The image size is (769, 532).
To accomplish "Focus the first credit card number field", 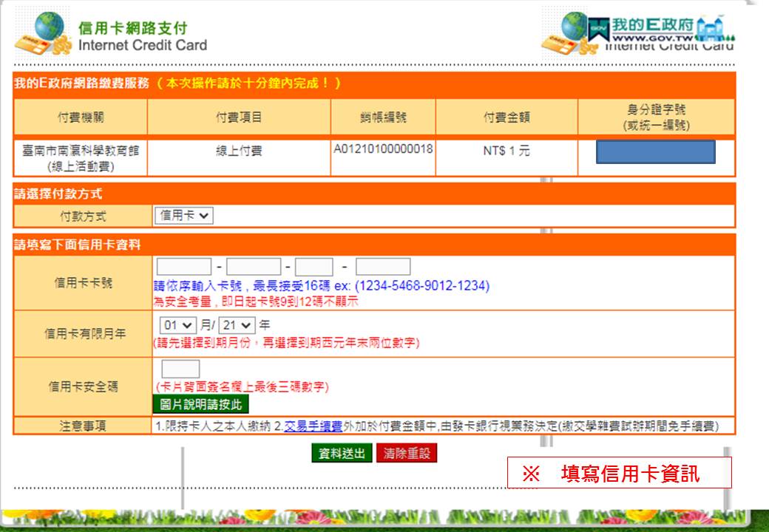I will [x=184, y=267].
